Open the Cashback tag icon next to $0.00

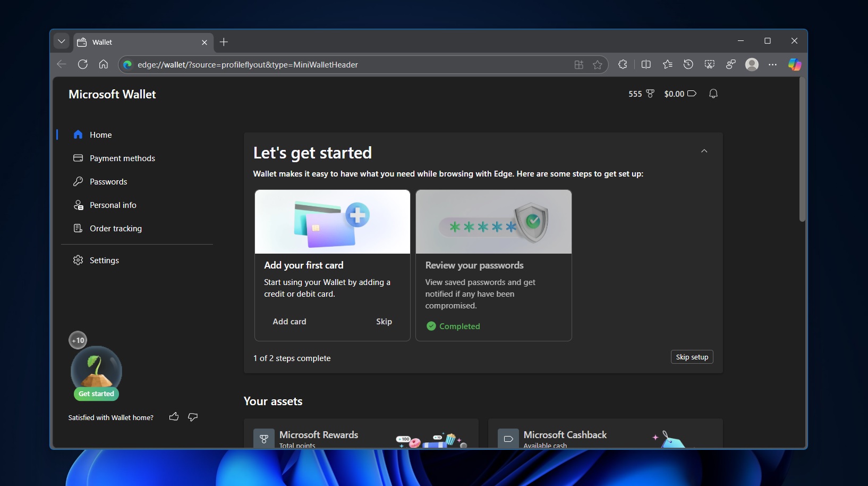[x=692, y=94]
